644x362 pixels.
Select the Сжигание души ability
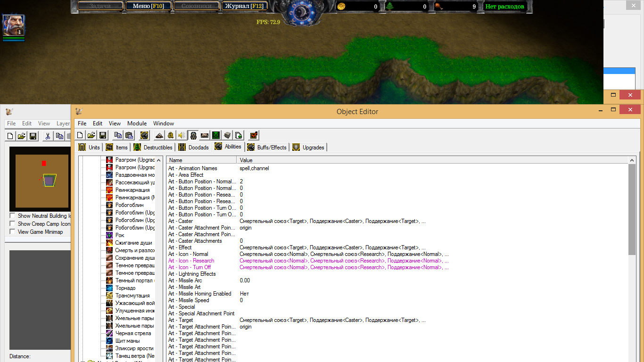133,243
